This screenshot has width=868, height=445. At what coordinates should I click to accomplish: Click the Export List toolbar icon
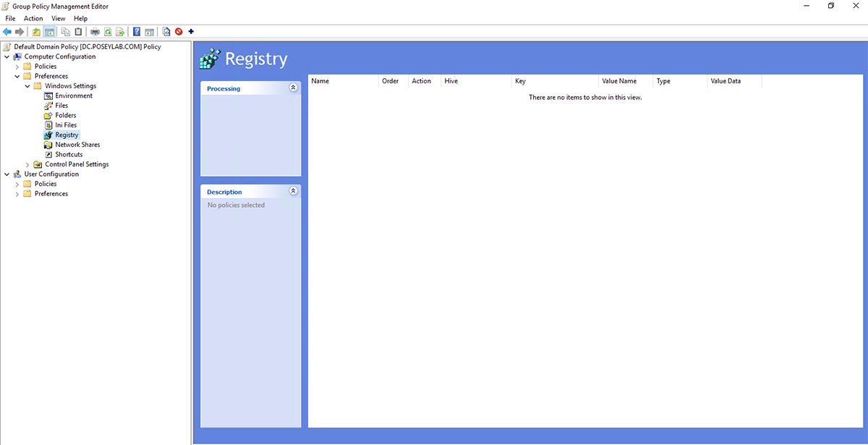click(x=120, y=32)
